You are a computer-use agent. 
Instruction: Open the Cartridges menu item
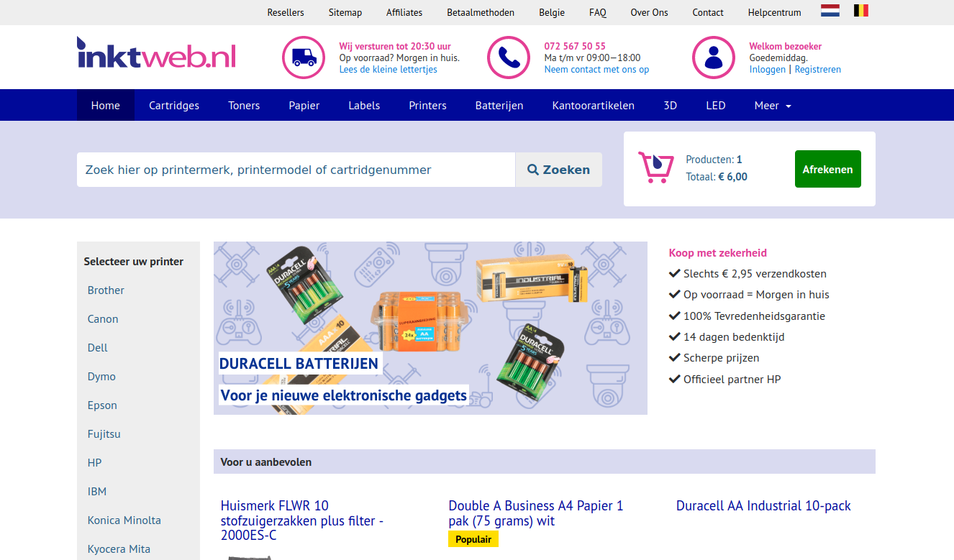tap(174, 106)
